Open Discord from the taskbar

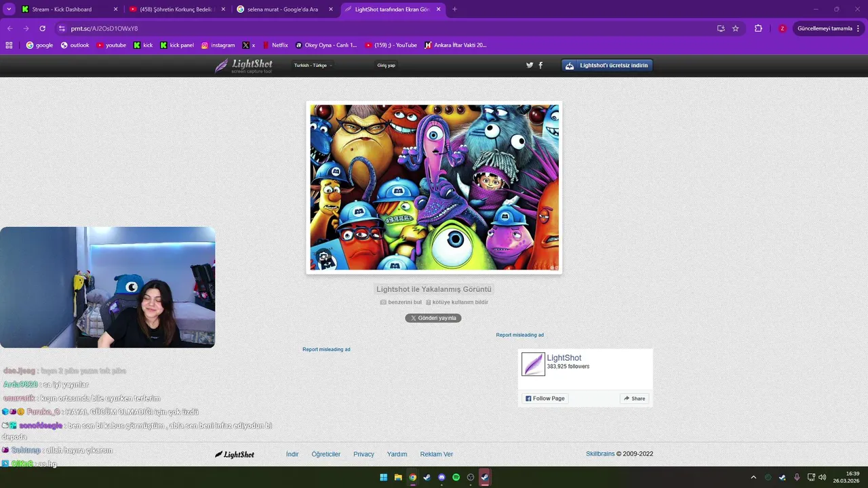click(x=441, y=477)
